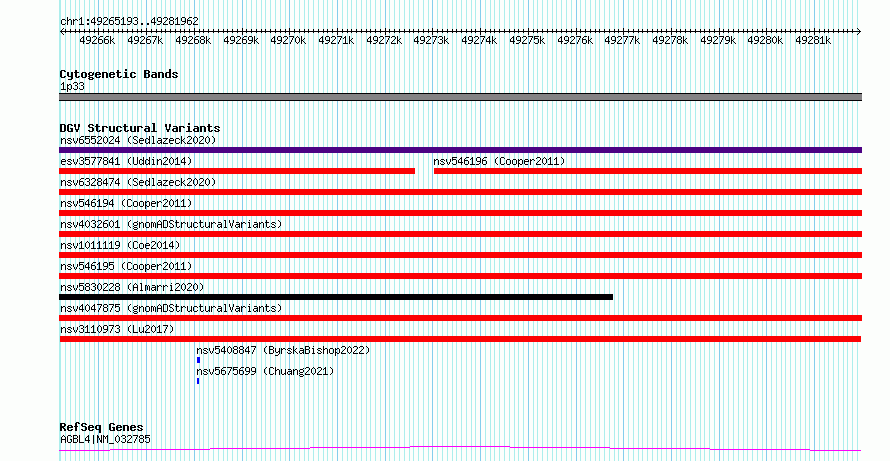Click the 1p33 band label
This screenshot has width=890, height=461.
click(x=72, y=87)
